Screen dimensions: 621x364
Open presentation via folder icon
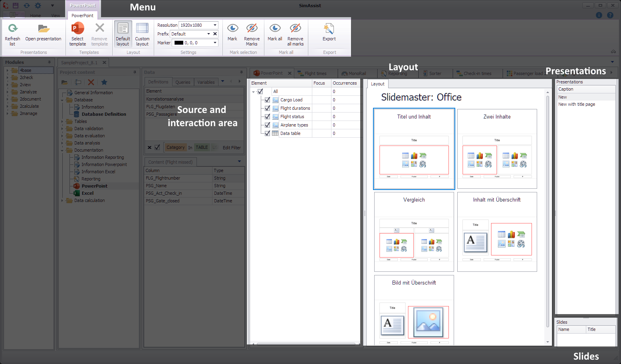coord(43,29)
